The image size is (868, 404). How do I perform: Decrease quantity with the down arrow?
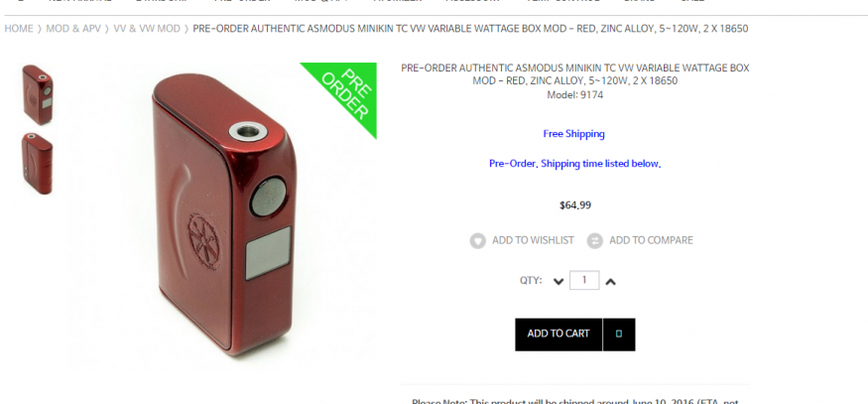pos(558,282)
